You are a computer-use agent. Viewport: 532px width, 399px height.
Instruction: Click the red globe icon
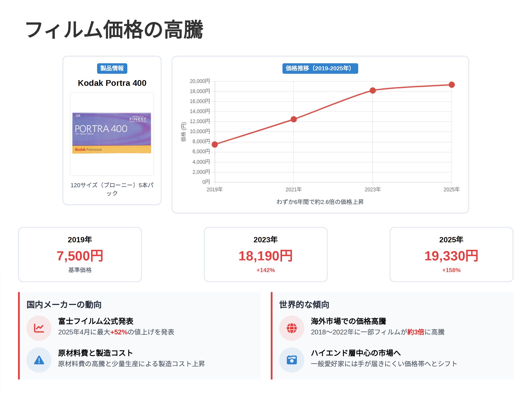(x=292, y=328)
